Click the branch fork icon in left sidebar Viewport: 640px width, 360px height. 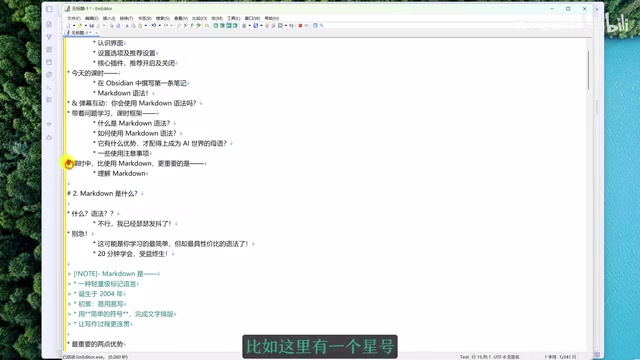[49, 37]
